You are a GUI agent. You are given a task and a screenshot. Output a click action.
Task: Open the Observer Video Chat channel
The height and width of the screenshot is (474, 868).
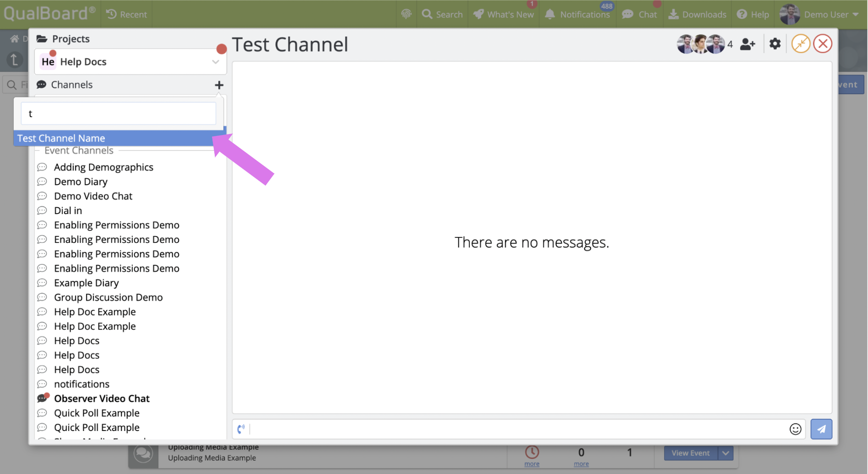(102, 399)
